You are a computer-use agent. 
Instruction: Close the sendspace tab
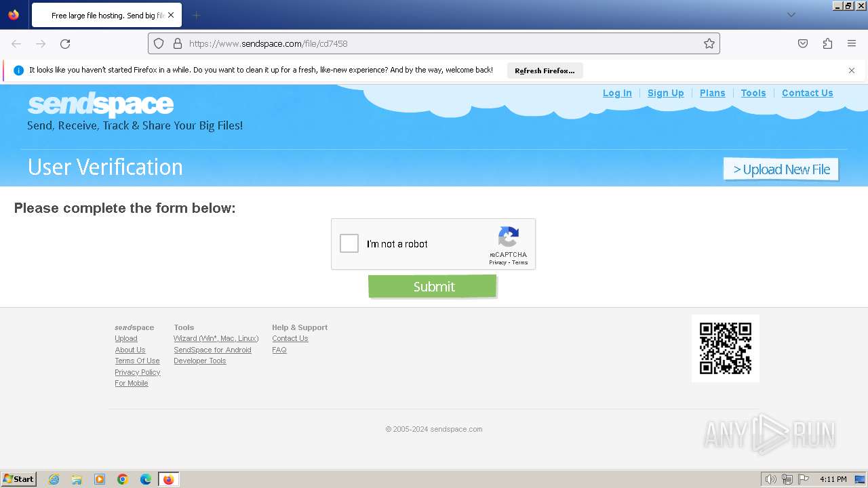[171, 15]
